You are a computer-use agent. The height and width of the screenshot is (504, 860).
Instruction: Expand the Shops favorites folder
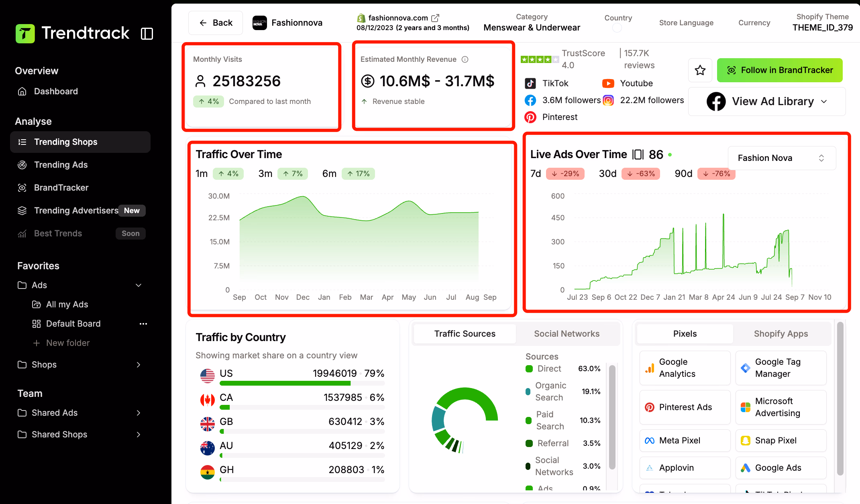(139, 364)
